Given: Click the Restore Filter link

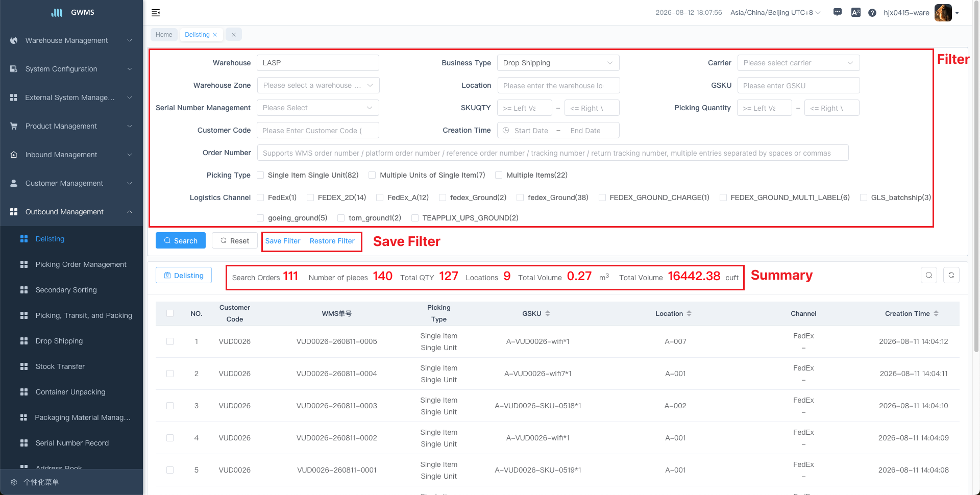Looking at the screenshot, I should click(x=332, y=241).
